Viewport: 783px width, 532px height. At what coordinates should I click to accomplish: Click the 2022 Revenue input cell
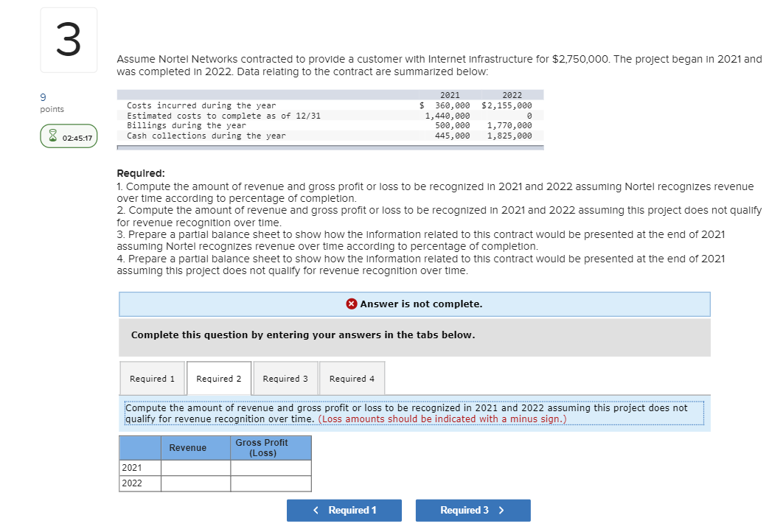(x=195, y=483)
